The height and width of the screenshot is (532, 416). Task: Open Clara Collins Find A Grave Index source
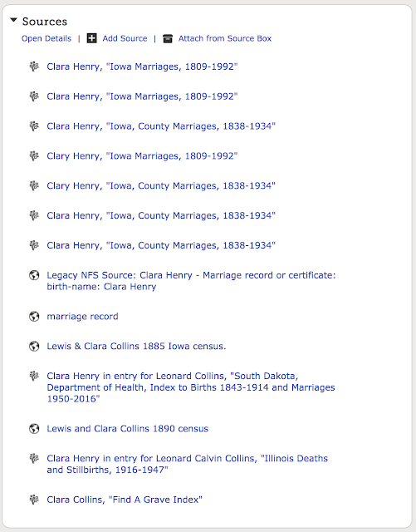click(x=125, y=500)
